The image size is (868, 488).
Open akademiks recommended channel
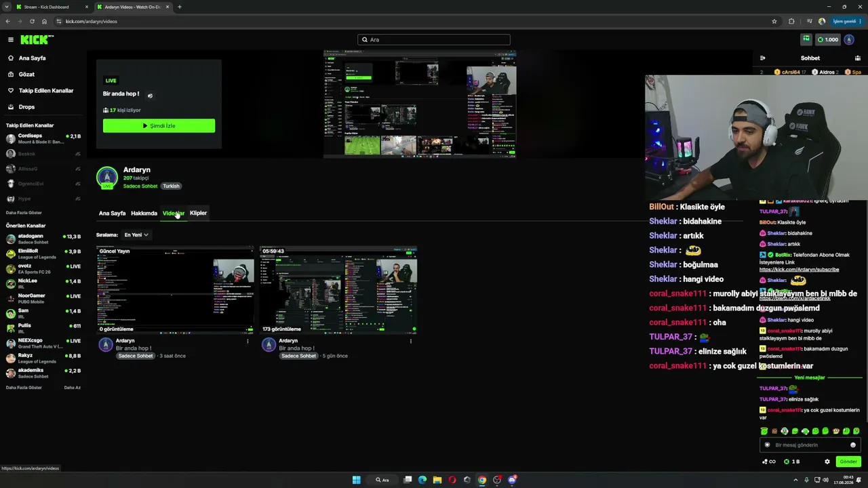43,373
